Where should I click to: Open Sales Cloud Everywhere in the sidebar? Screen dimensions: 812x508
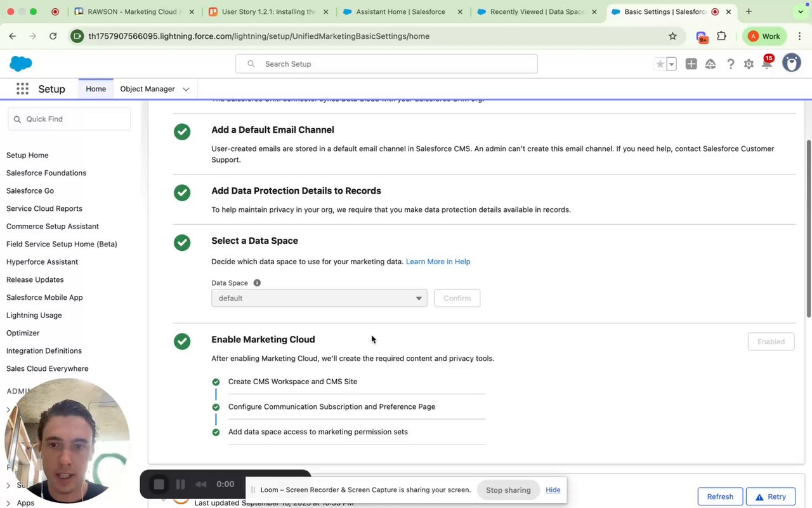pos(47,368)
